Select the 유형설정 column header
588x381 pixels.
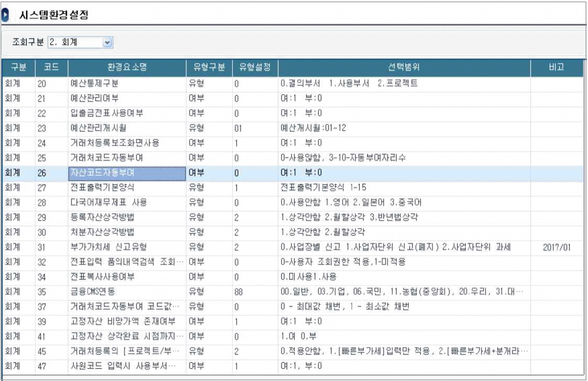[x=255, y=69]
